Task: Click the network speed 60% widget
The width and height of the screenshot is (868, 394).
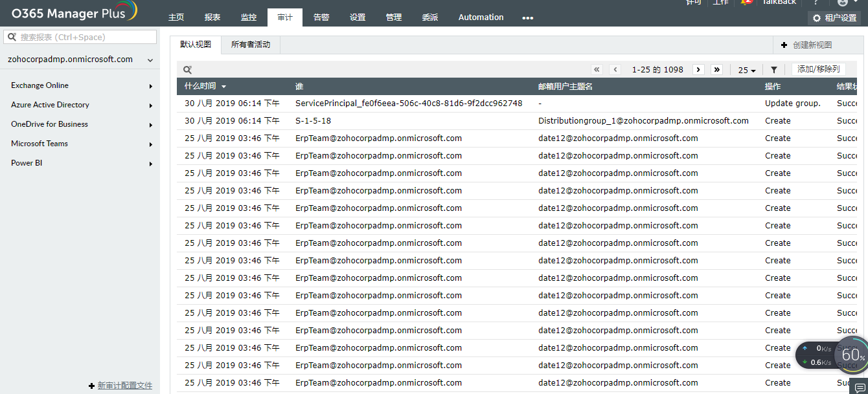Action: tap(831, 355)
